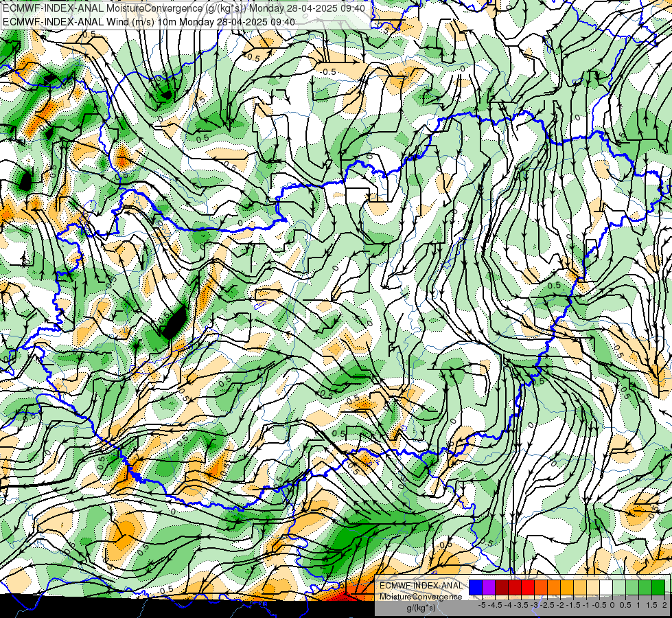Click the darkest green swatch at legend end

(658, 587)
